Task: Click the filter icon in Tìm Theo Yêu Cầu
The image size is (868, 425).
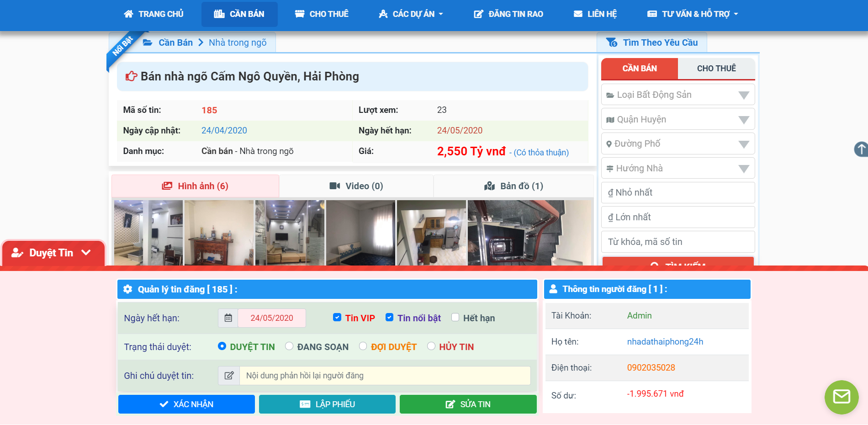Action: click(611, 42)
